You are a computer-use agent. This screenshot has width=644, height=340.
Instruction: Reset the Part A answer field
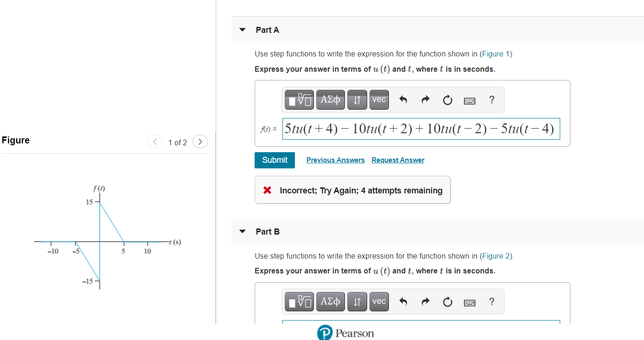point(447,99)
